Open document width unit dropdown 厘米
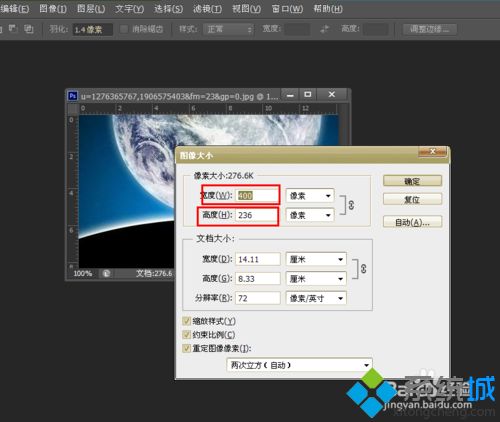 coord(316,259)
